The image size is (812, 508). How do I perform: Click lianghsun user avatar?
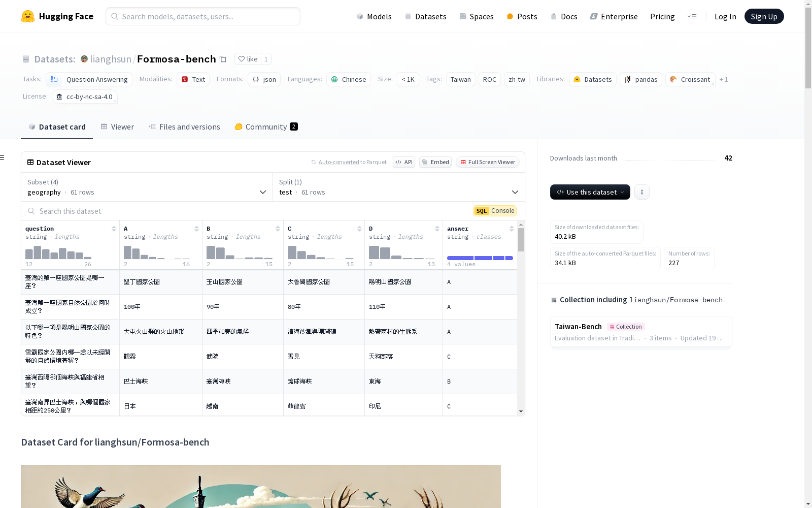(84, 59)
